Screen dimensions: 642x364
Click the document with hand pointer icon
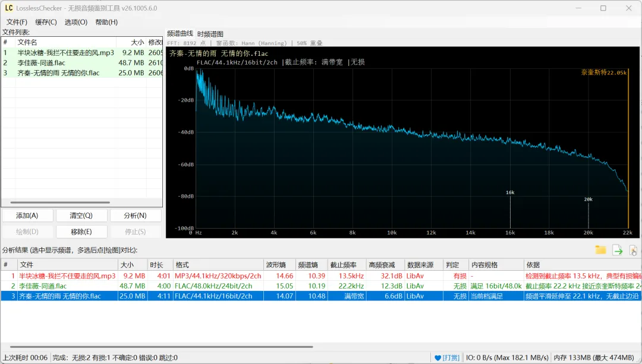point(633,250)
